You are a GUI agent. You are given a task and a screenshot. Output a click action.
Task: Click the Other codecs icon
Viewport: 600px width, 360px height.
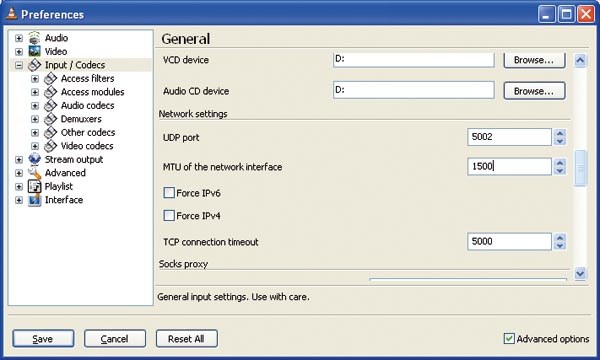(x=51, y=132)
